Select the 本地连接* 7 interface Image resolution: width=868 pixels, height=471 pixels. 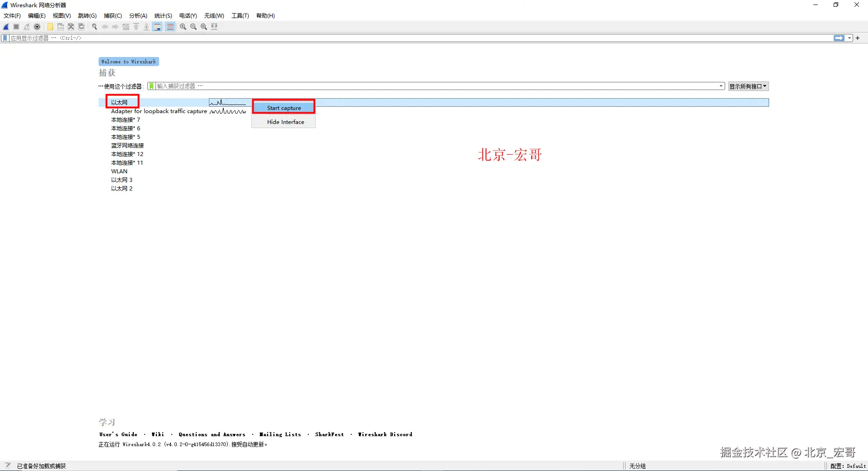coord(126,120)
